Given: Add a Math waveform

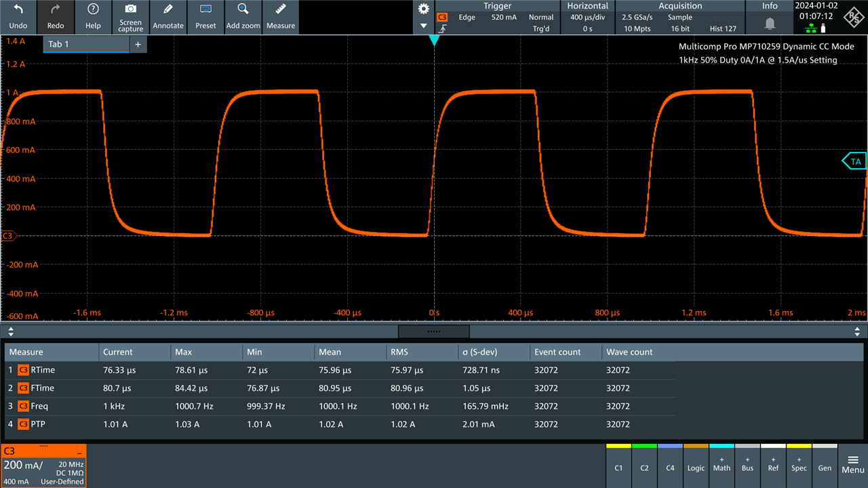Looking at the screenshot, I should 722,465.
